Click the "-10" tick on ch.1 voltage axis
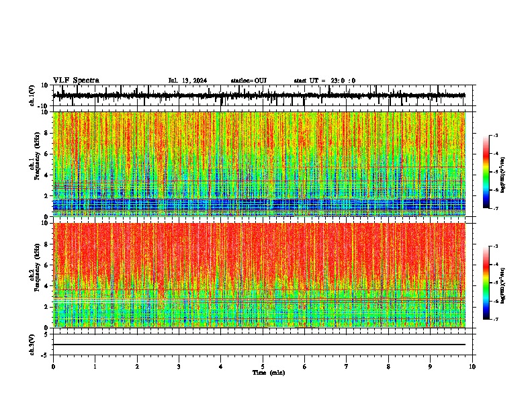 coord(44,106)
